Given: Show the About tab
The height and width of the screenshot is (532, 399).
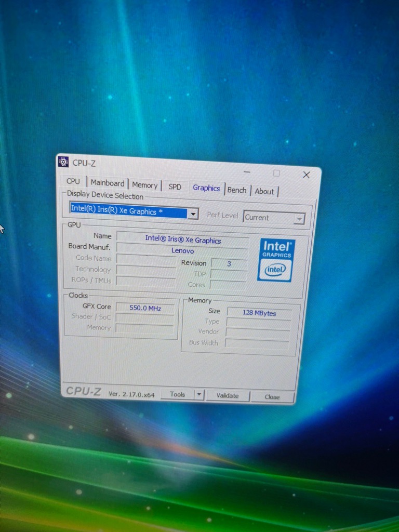Looking at the screenshot, I should pyautogui.click(x=264, y=191).
